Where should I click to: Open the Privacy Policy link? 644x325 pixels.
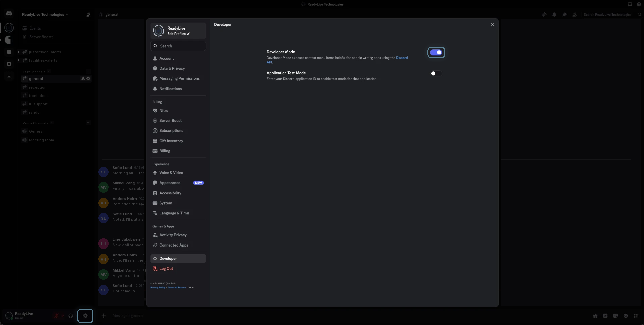158,288
